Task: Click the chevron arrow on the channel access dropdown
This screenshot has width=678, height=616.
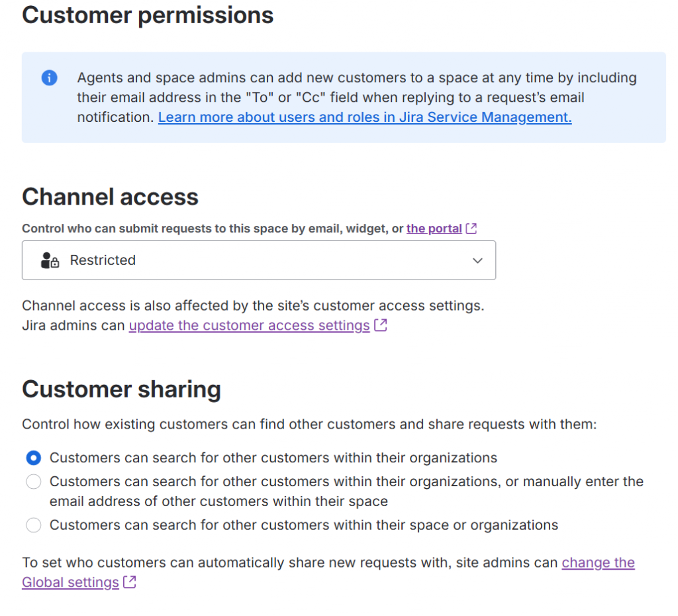Action: [x=477, y=260]
